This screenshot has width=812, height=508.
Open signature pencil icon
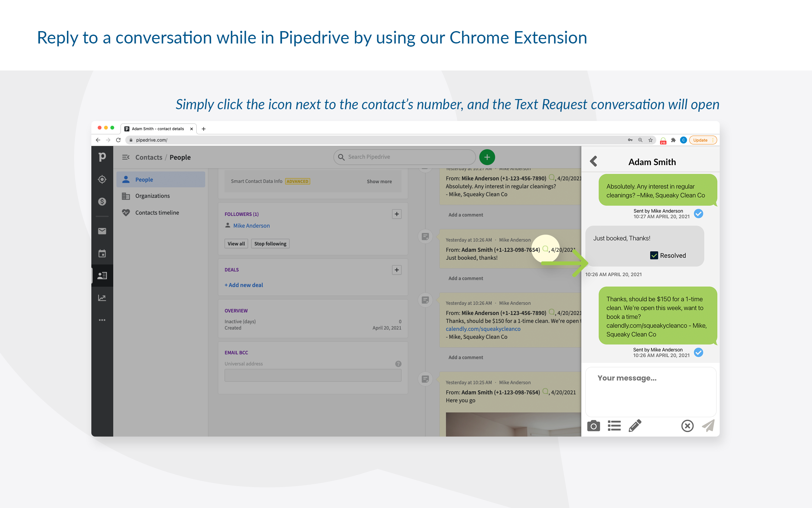click(x=635, y=426)
